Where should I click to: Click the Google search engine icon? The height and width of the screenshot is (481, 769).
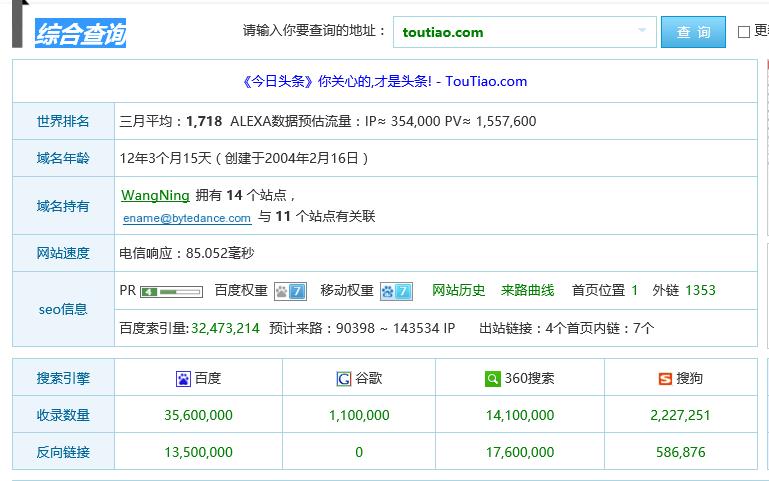(x=344, y=379)
